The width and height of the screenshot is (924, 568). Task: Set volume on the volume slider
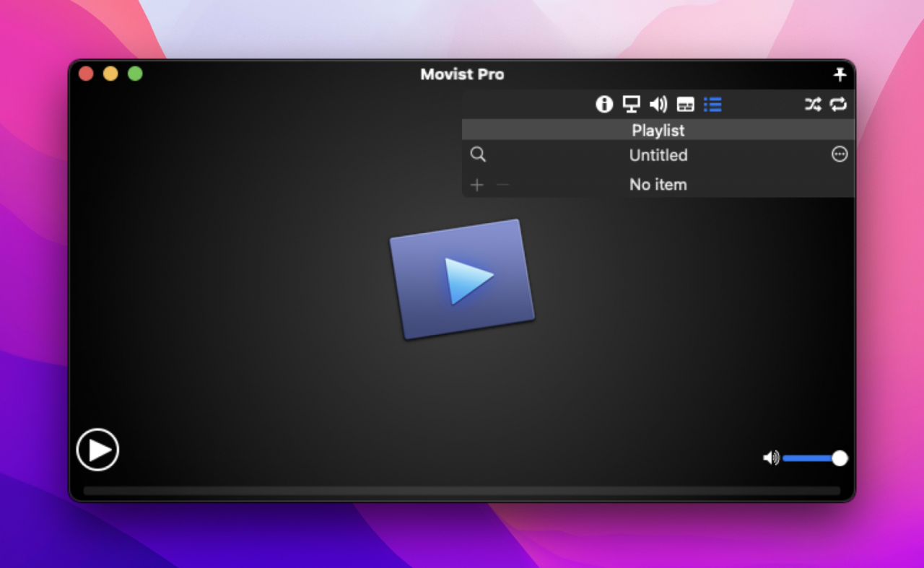coord(815,458)
